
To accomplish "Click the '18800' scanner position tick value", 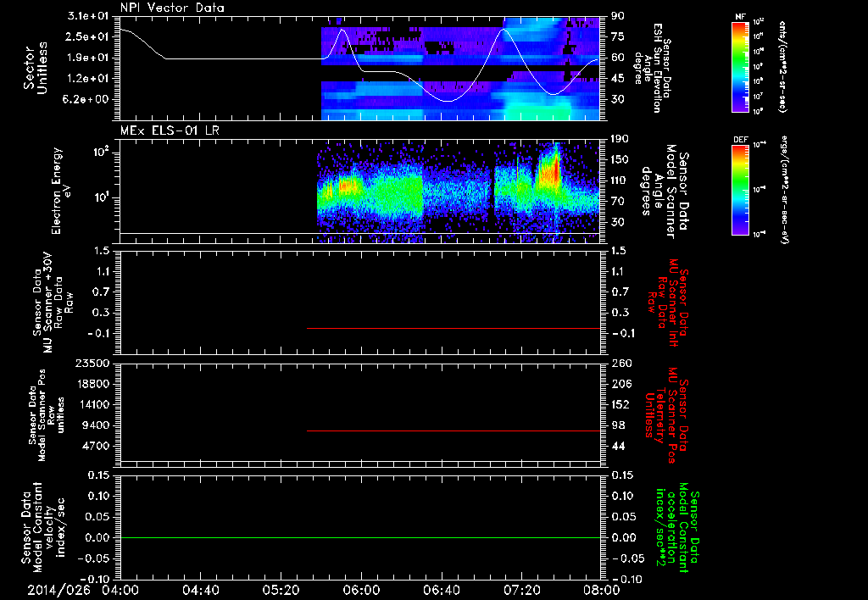I will click(93, 384).
